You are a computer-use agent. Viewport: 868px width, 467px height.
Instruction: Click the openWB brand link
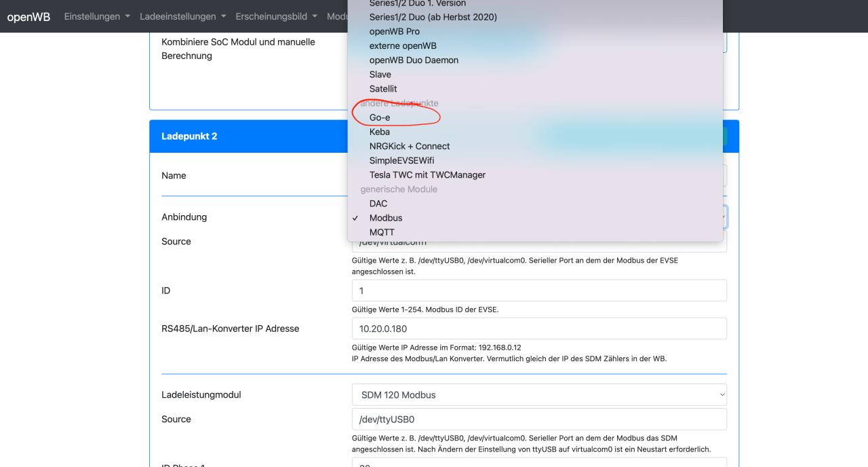[x=28, y=16]
